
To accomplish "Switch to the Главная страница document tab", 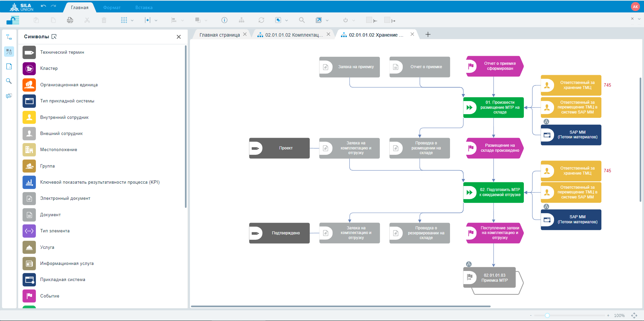I will [x=219, y=35].
